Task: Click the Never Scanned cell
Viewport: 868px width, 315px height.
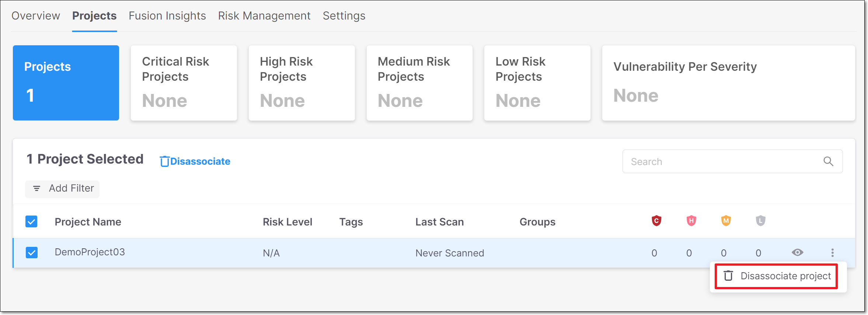Action: coord(450,253)
